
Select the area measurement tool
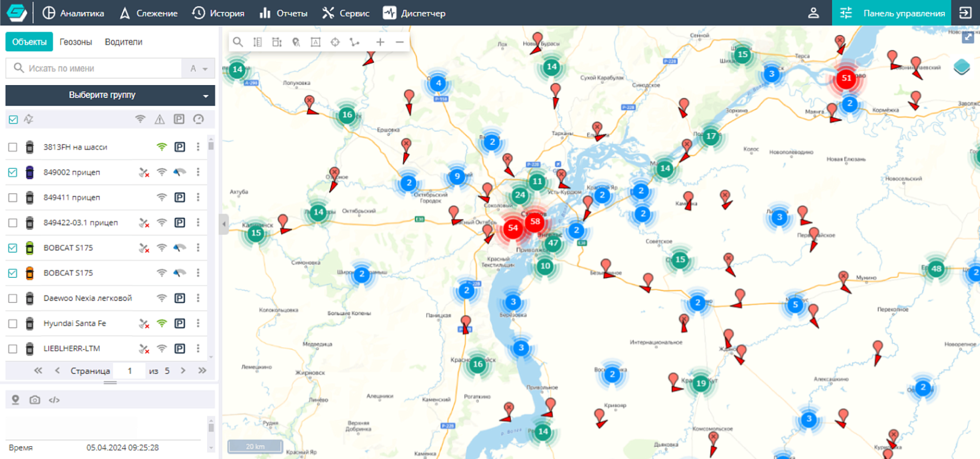point(277,42)
